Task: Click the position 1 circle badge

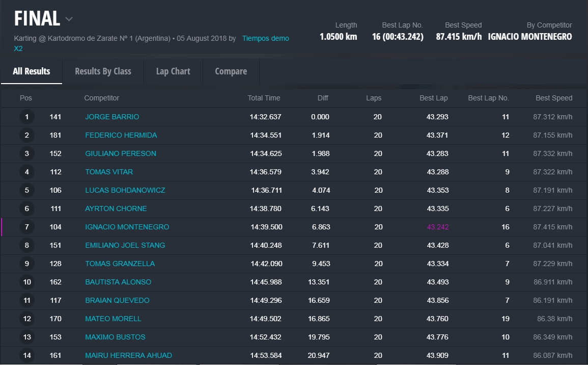Action: [27, 117]
